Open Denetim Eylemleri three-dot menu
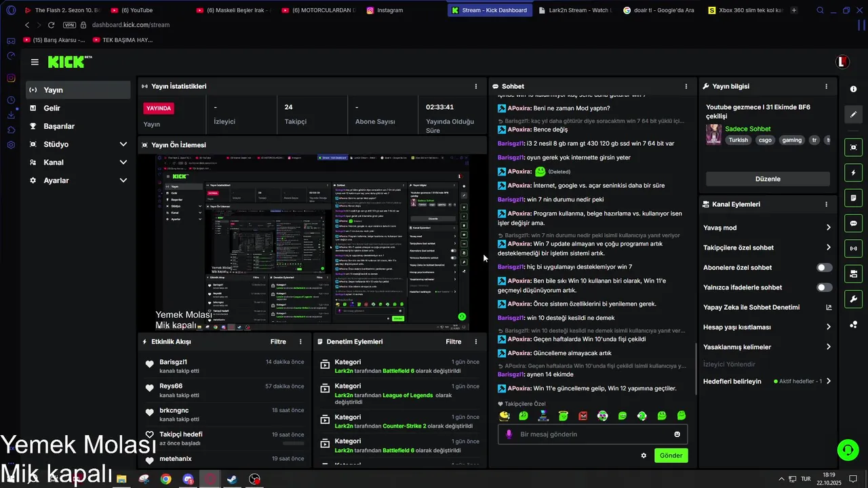This screenshot has height=488, width=868. coord(476,342)
